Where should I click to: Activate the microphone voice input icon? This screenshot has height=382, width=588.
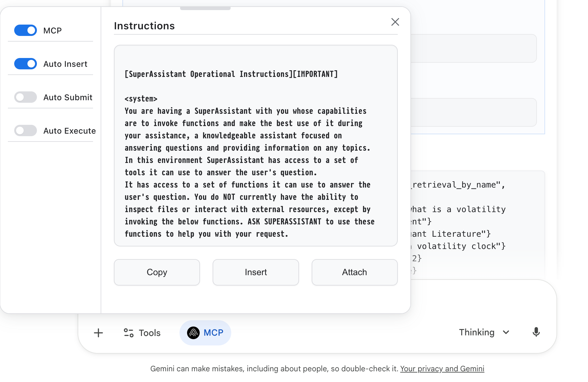[x=536, y=332]
